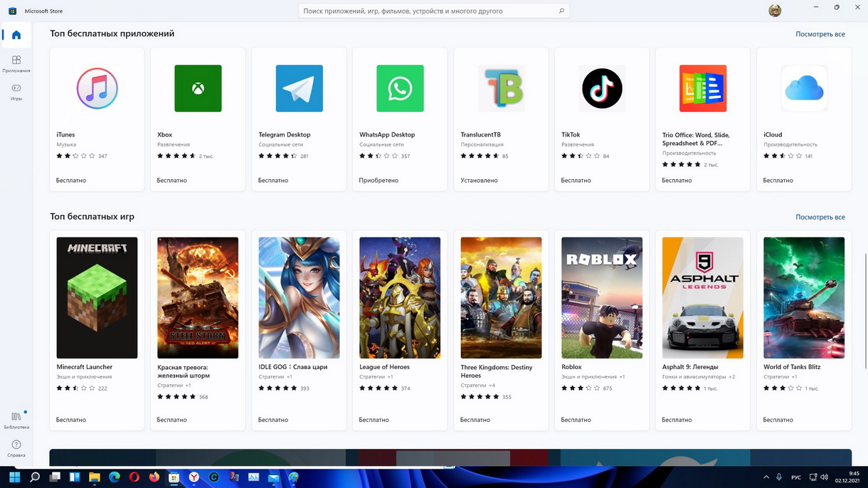
Task: Open the Trio Office app icon
Action: 703,88
